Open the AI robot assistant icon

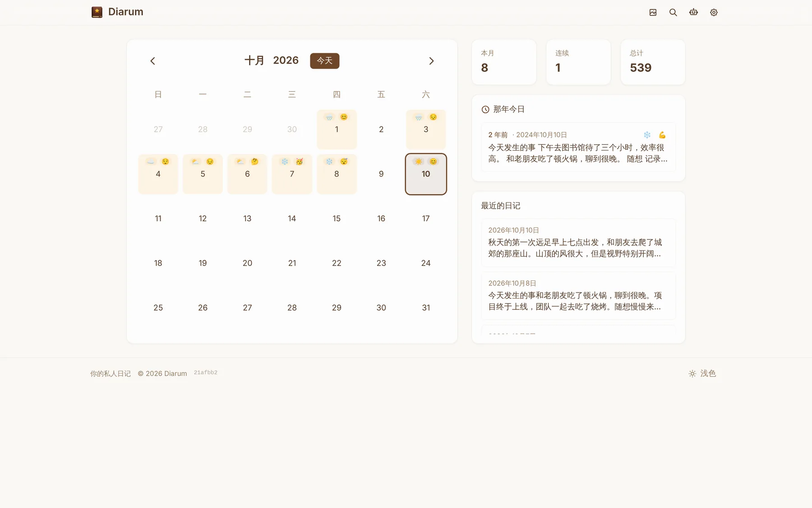pyautogui.click(x=693, y=12)
